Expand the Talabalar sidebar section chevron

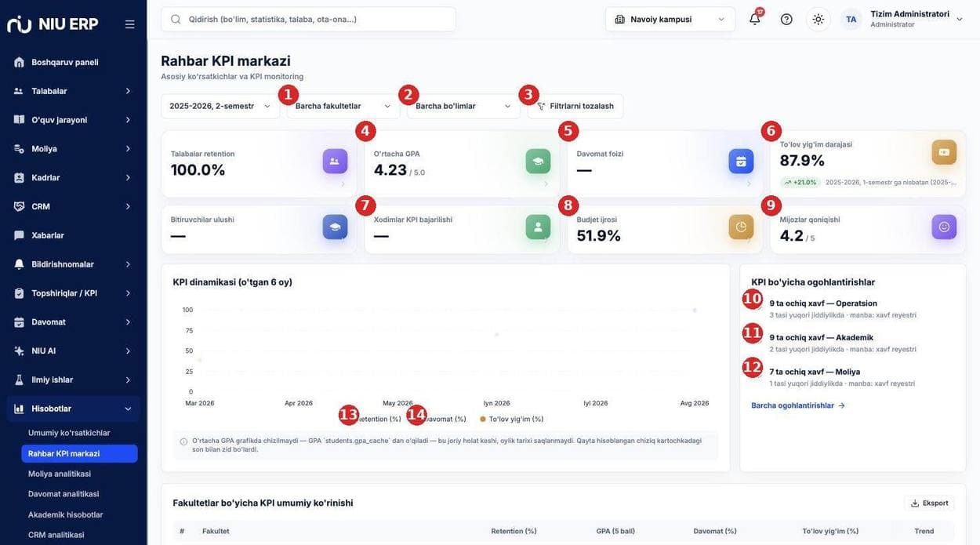(128, 91)
